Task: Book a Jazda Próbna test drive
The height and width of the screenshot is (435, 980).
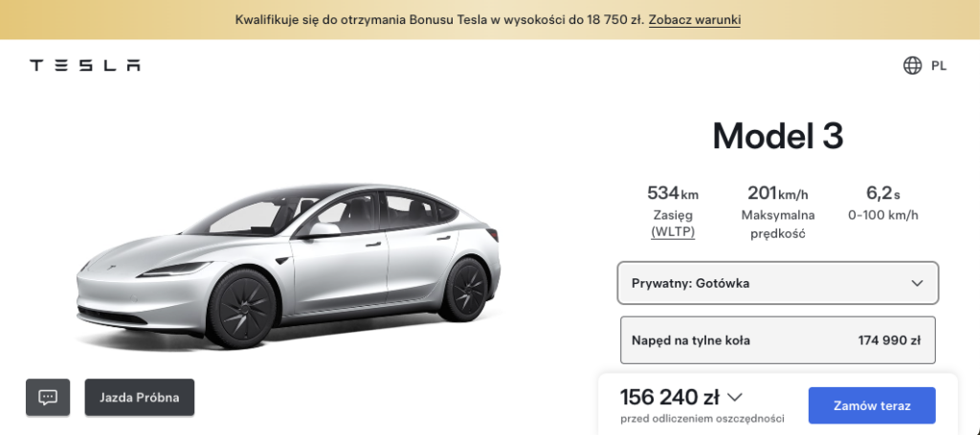Action: pos(140,397)
